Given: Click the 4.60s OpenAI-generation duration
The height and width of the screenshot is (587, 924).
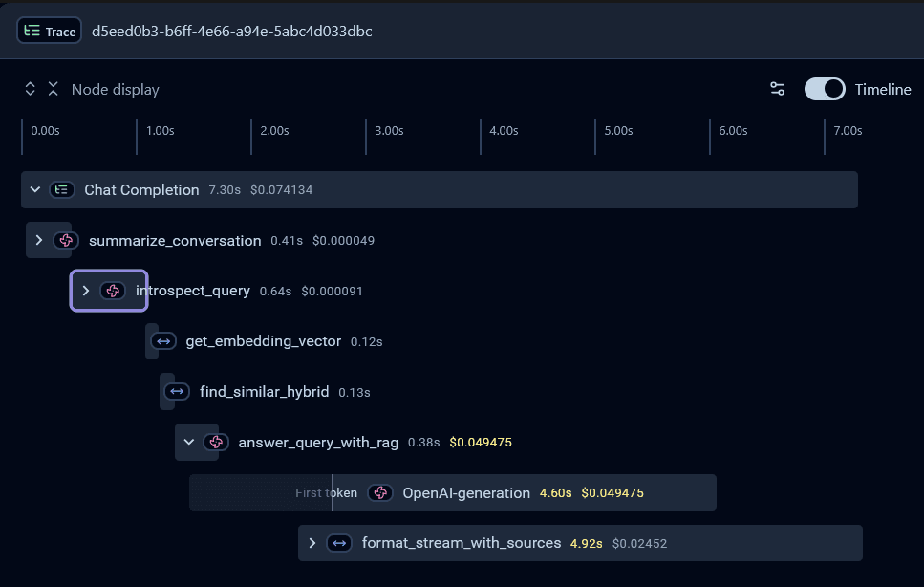Looking at the screenshot, I should pyautogui.click(x=556, y=492).
